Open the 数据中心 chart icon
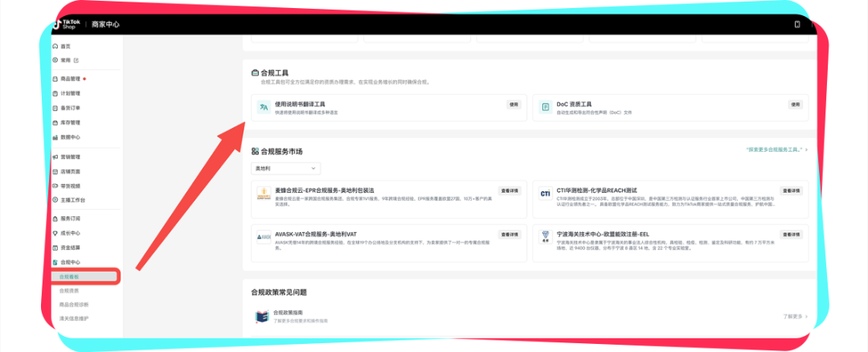Image resolution: width=868 pixels, height=352 pixels. click(x=55, y=137)
